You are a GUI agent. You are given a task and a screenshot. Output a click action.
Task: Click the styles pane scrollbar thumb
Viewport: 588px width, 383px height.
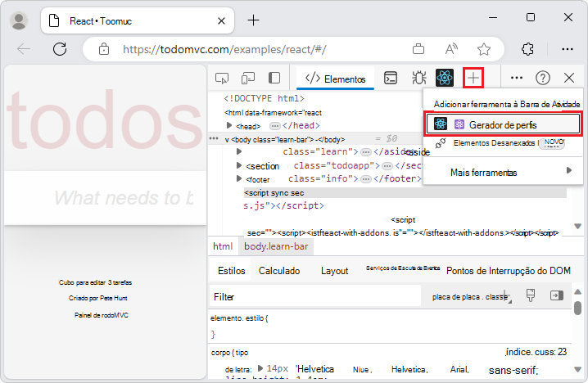[578, 309]
